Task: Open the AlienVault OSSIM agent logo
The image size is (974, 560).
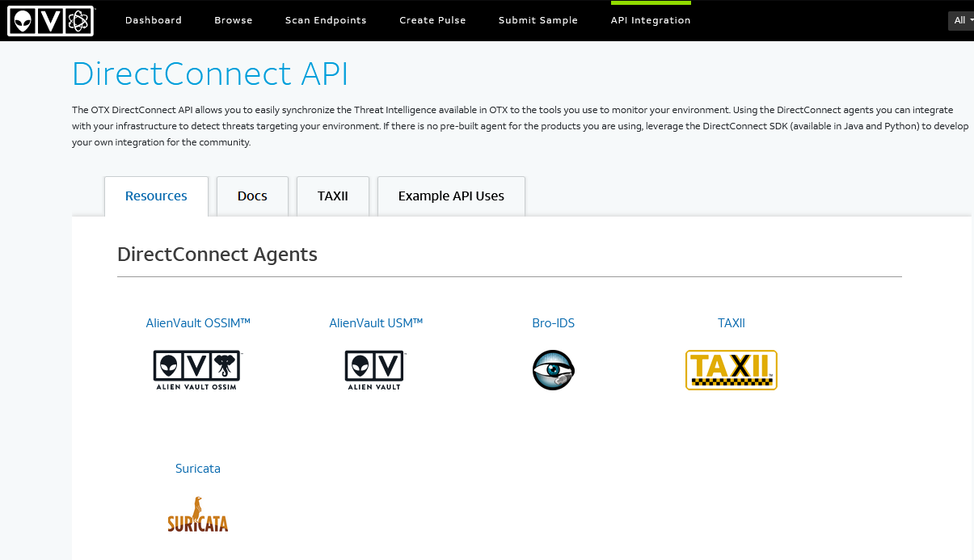Action: pos(198,370)
